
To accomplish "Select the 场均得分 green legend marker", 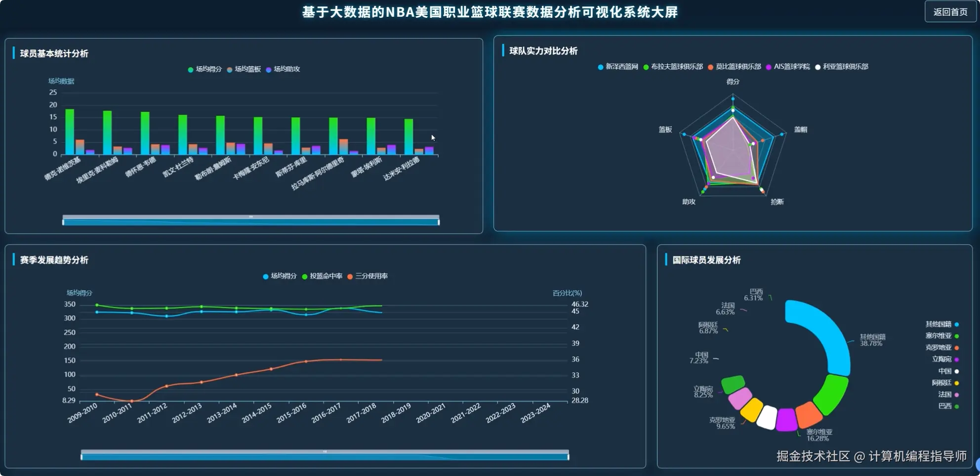I will (190, 69).
